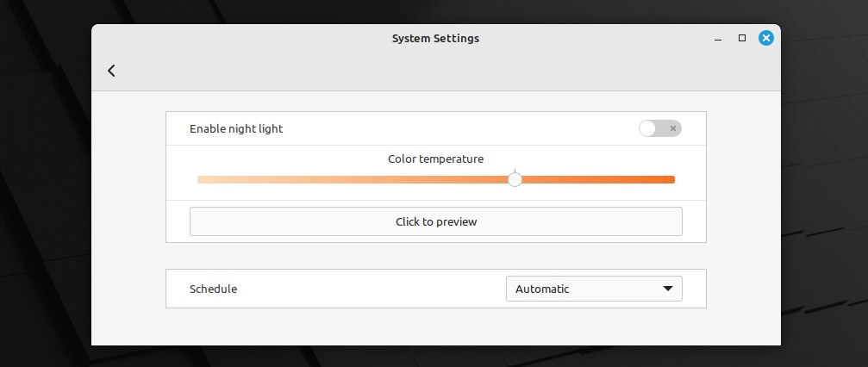Toggle the Enable night light switch
The height and width of the screenshot is (367, 868).
point(660,128)
